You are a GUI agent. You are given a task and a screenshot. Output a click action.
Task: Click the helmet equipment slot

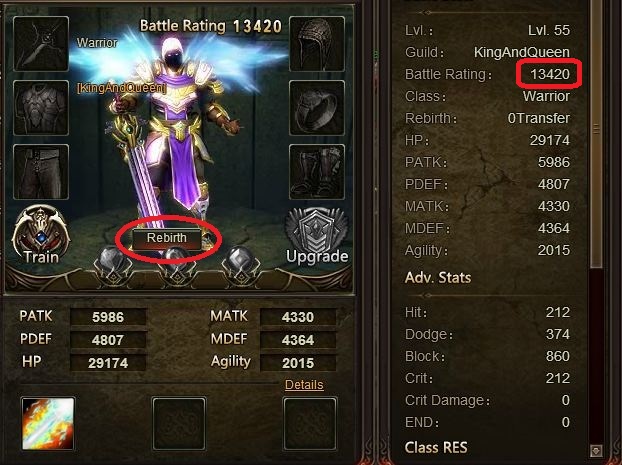click(317, 44)
